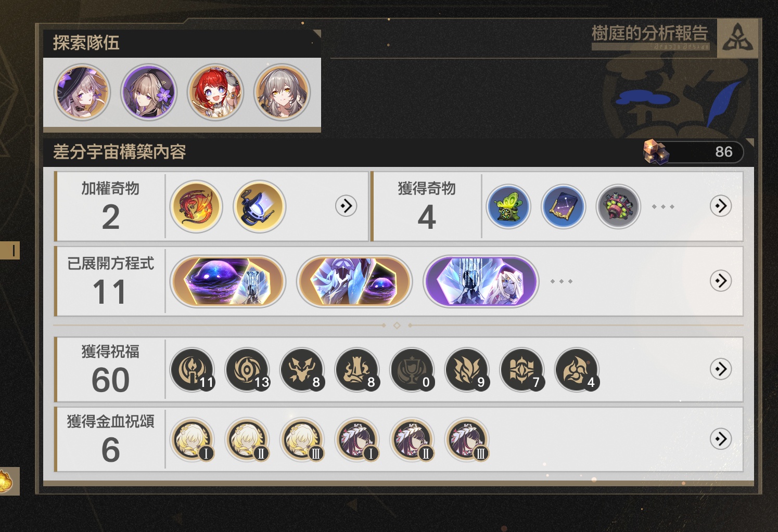The width and height of the screenshot is (778, 532).
Task: Select the third purple-bordered equation thumbnail
Action: tap(481, 281)
